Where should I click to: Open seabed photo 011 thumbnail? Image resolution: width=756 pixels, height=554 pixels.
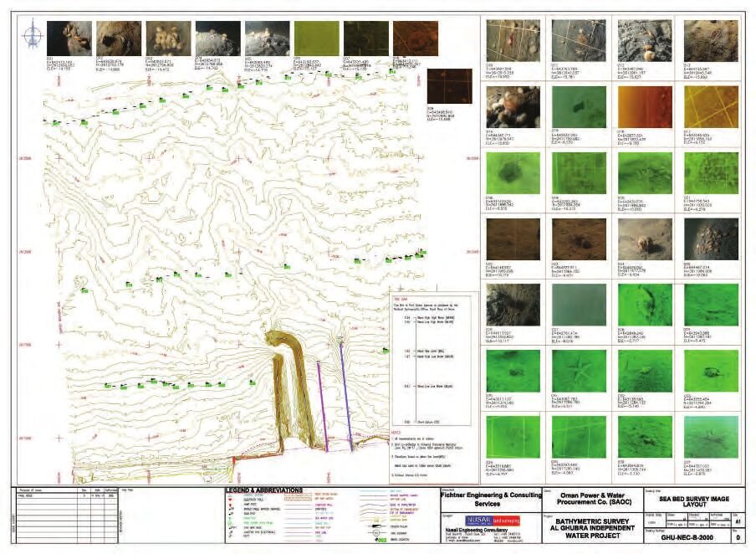coord(579,40)
